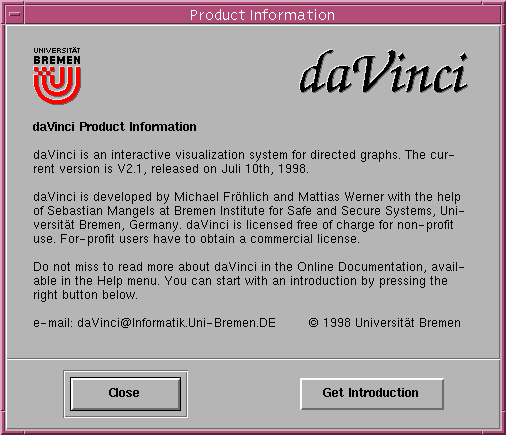Click the line starting 'versität Bremen, Germany'
The height and width of the screenshot is (435, 506).
[x=243, y=225]
